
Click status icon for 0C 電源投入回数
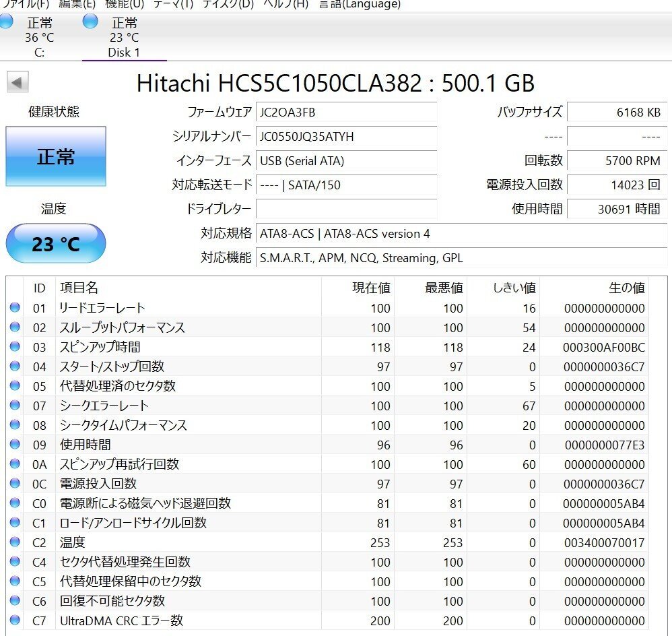(x=15, y=483)
